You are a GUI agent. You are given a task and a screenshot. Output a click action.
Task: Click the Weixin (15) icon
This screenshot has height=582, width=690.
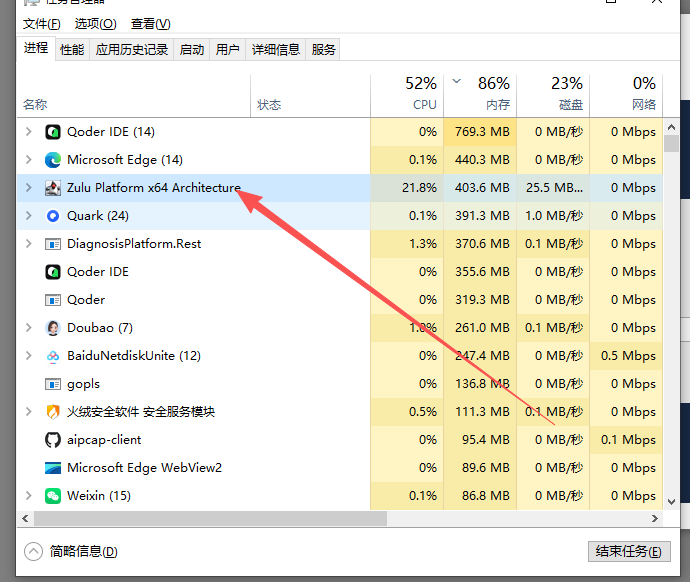(53, 496)
